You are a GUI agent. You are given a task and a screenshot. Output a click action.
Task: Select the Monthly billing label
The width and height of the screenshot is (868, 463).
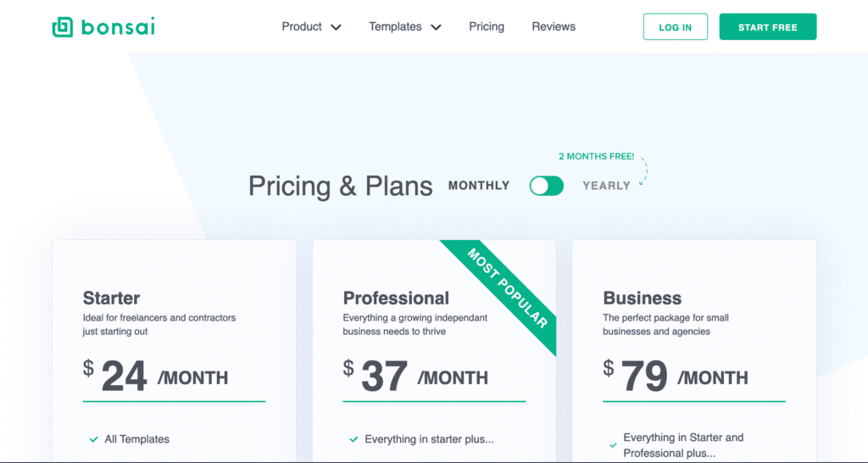[x=479, y=186]
